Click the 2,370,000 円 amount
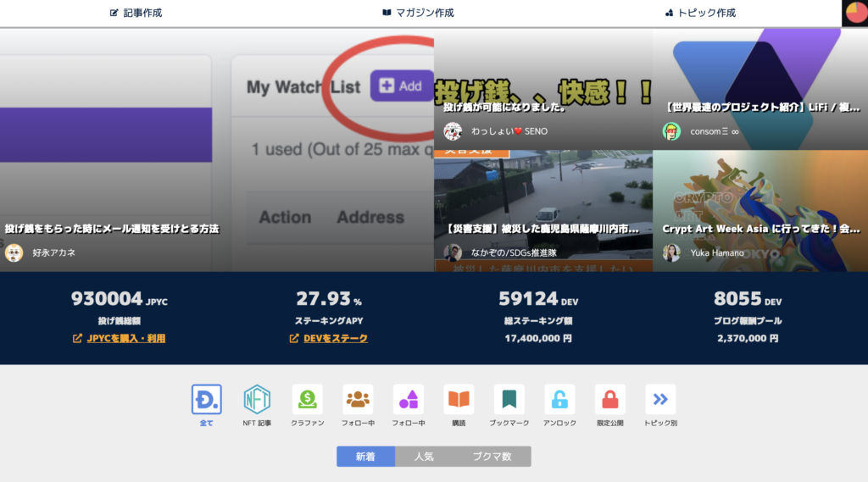Viewport: 868px width, 482px height. pos(748,338)
